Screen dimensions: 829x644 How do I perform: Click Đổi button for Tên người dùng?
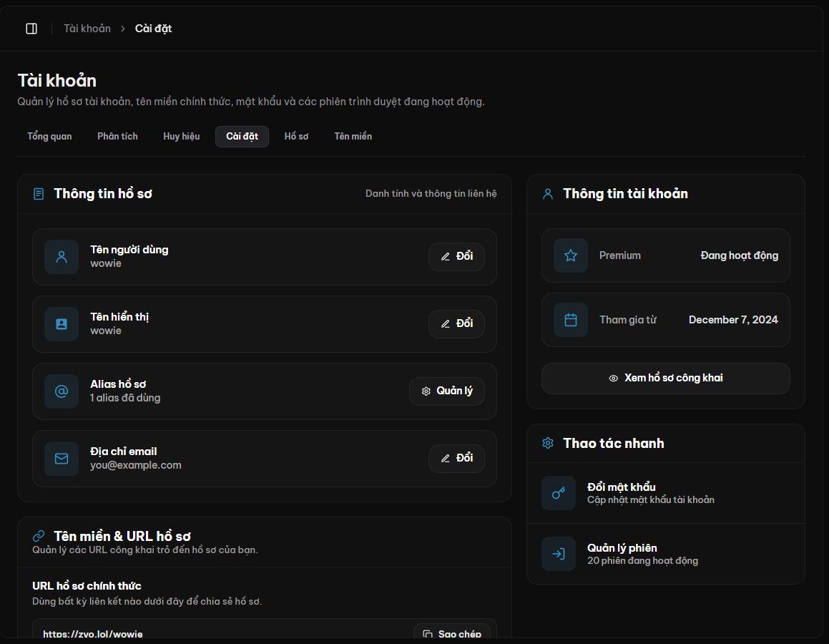[x=457, y=256]
